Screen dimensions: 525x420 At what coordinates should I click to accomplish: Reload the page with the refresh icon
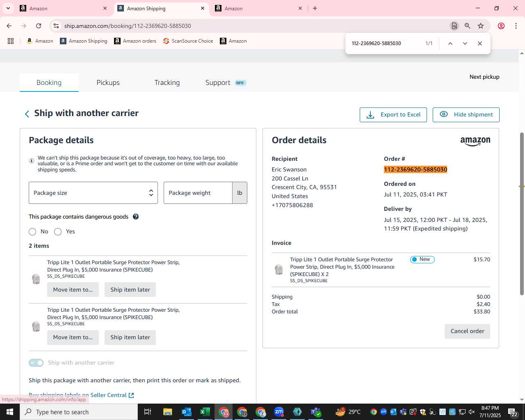[x=39, y=26]
